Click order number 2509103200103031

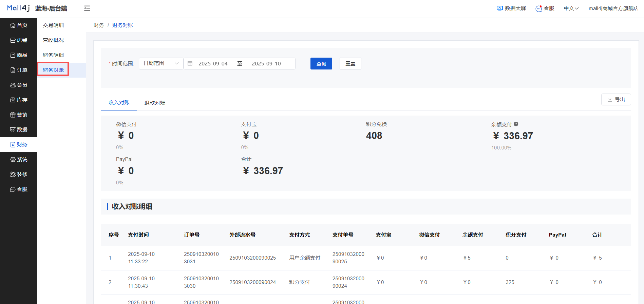pos(201,258)
